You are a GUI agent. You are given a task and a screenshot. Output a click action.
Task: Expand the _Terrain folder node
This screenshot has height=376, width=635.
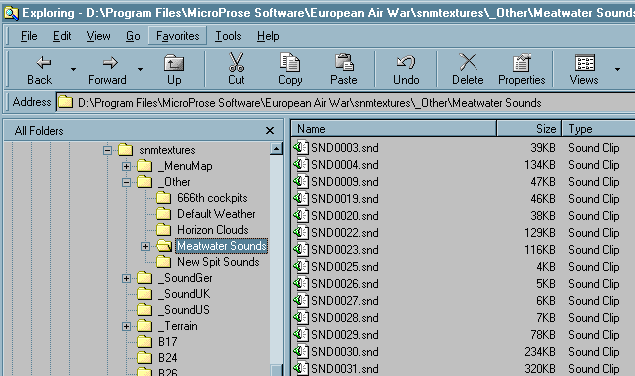click(x=126, y=326)
